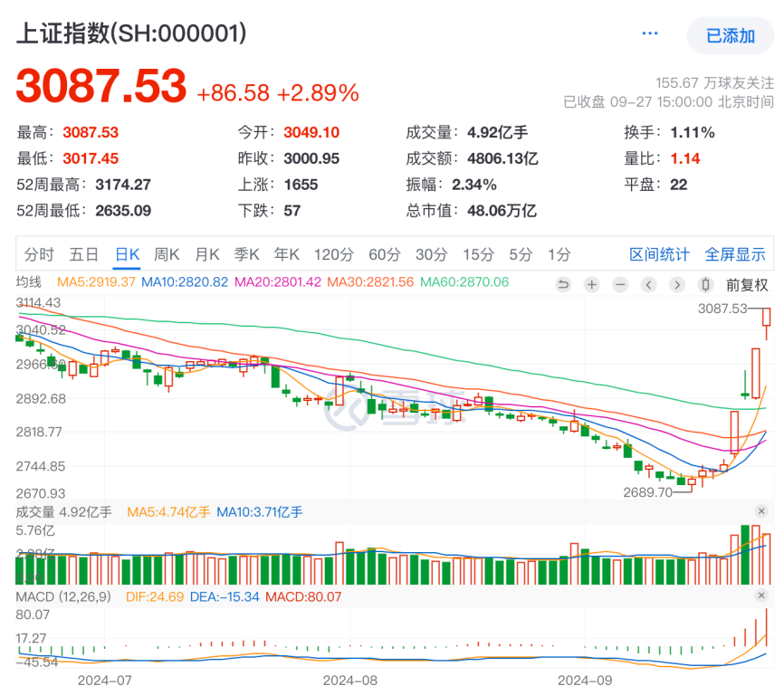This screenshot has width=784, height=695.
Task: Click the 上涨 count 1655
Action: (301, 185)
